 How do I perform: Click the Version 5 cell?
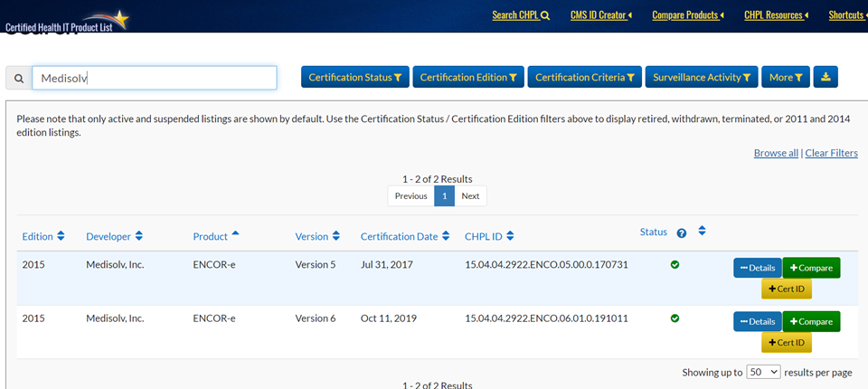coord(316,265)
